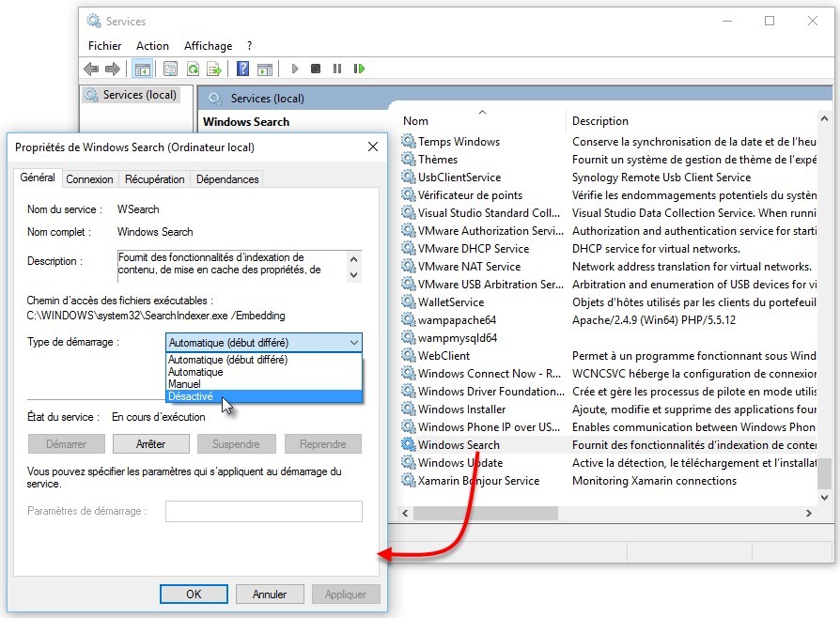Select the Désactivé startup type option
The width and height of the screenshot is (840, 618).
click(x=191, y=396)
